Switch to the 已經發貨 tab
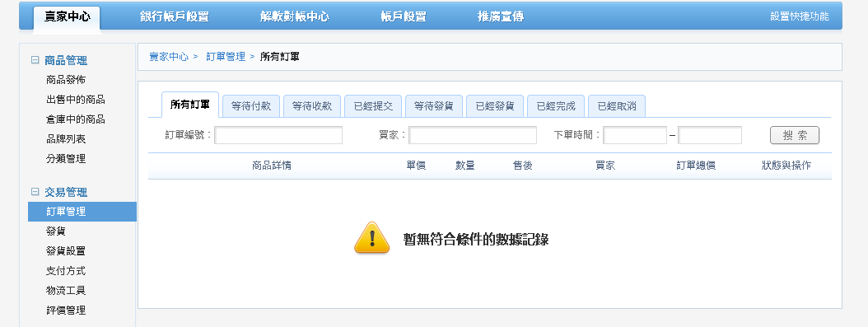The width and height of the screenshot is (868, 327). point(495,106)
